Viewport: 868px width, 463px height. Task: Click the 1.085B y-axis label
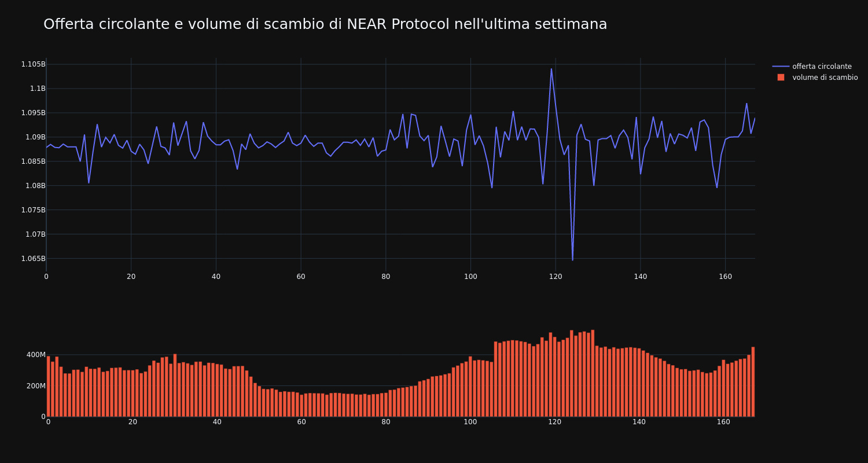[33, 161]
